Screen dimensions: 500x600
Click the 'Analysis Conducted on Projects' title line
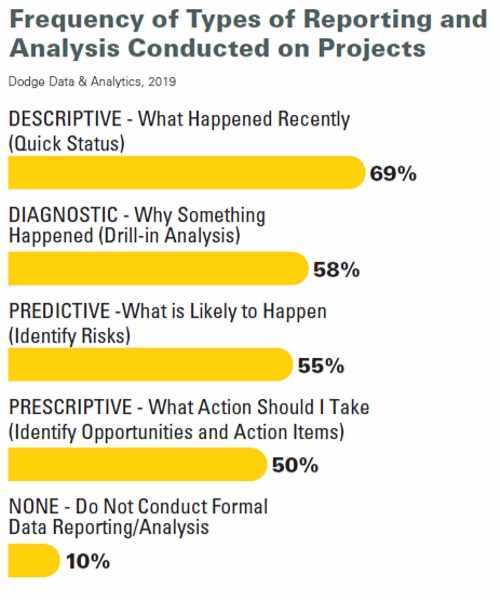tap(217, 49)
